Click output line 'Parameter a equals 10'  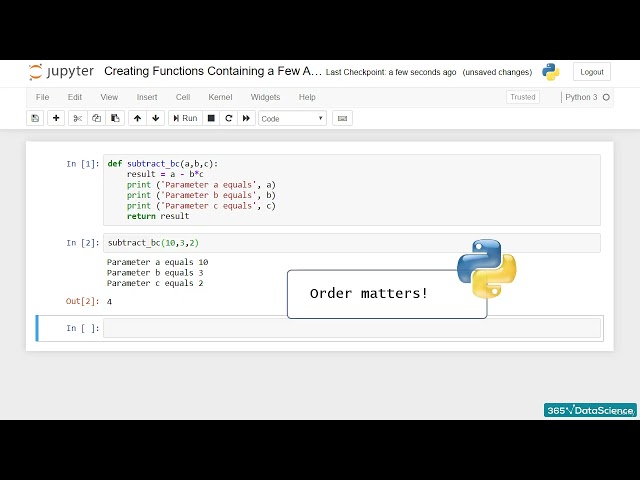(158, 262)
